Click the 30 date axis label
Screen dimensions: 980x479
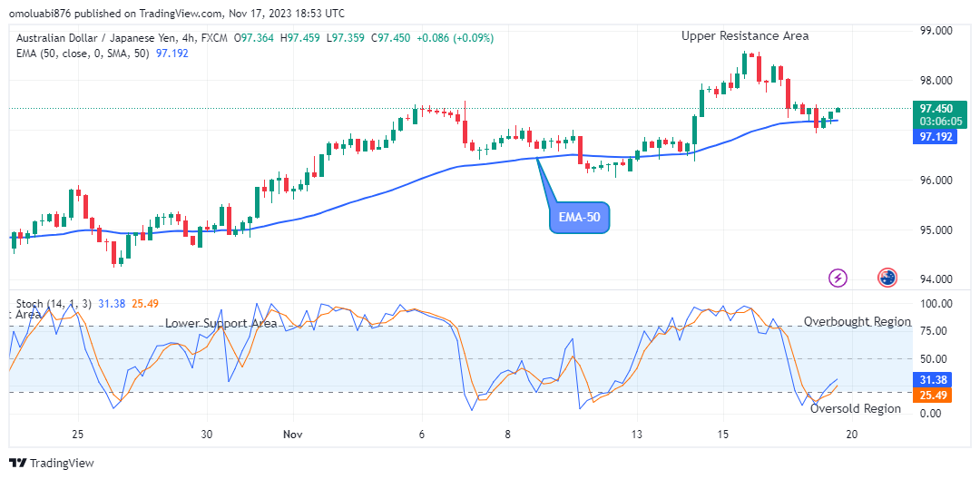tap(208, 434)
